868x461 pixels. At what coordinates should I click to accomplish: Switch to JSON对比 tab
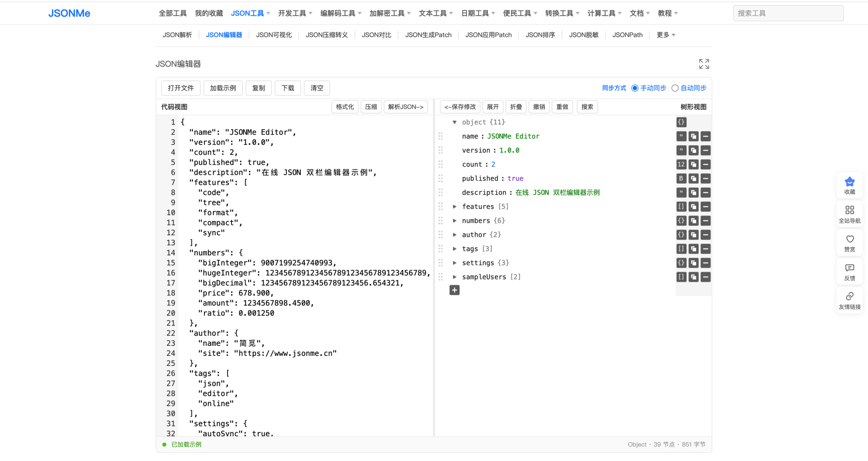(376, 35)
